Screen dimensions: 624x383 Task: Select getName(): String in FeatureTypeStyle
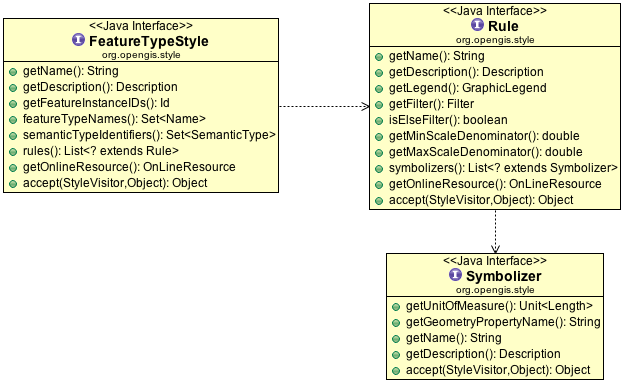tap(70, 71)
